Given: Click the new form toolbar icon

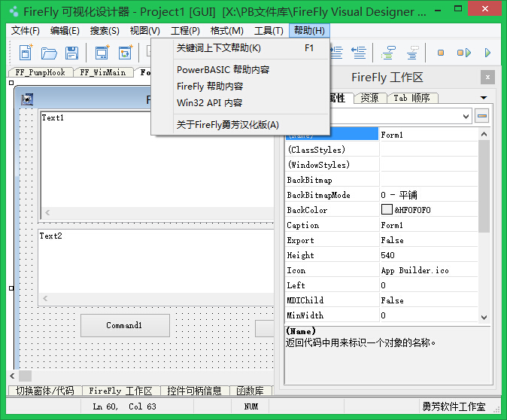Looking at the screenshot, I should [102, 53].
